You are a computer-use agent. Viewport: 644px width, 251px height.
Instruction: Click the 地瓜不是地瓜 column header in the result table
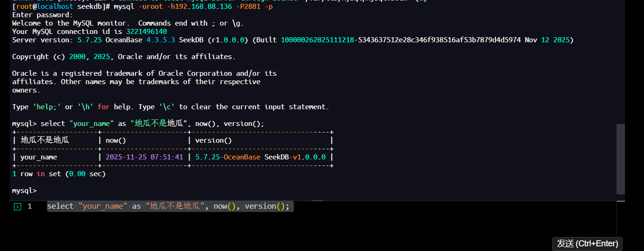pos(45,140)
